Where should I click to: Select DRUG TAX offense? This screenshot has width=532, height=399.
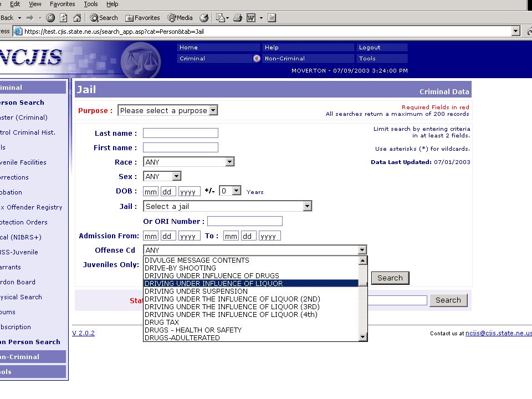point(251,323)
